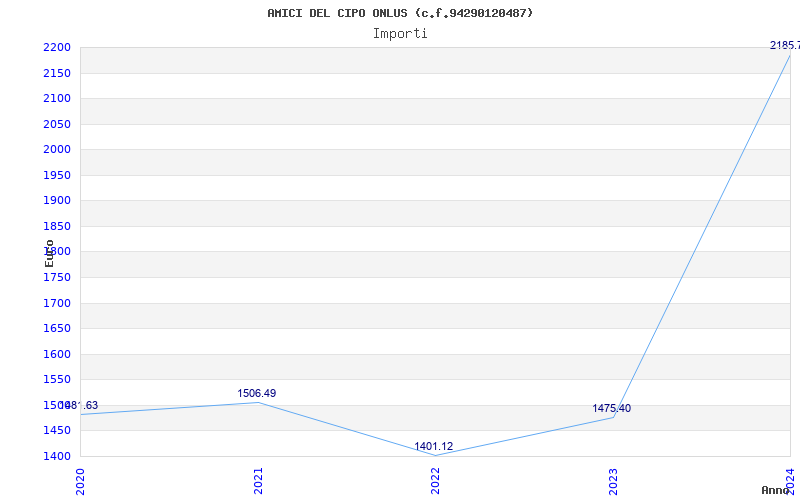The image size is (800, 500).
Task: Click the 1750 y-axis tick label
Action: [x=57, y=278]
